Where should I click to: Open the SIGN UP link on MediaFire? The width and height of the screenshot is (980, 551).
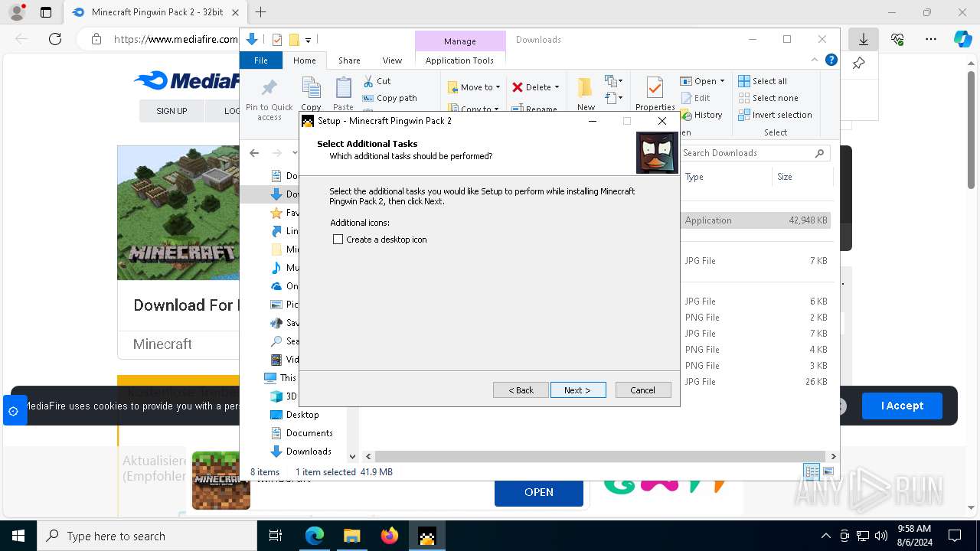[171, 111]
